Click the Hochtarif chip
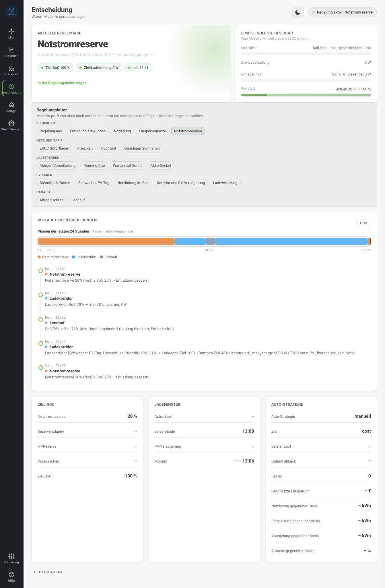The height and width of the screenshot is (588, 385). pos(108,148)
